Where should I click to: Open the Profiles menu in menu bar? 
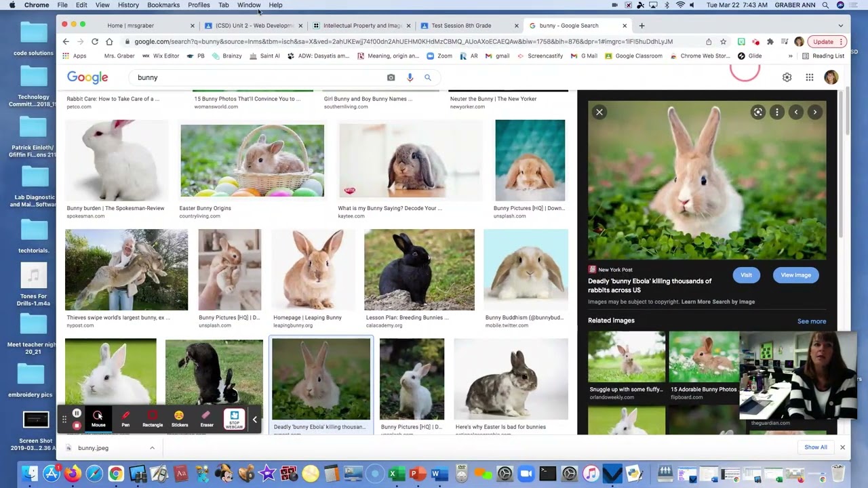click(199, 5)
